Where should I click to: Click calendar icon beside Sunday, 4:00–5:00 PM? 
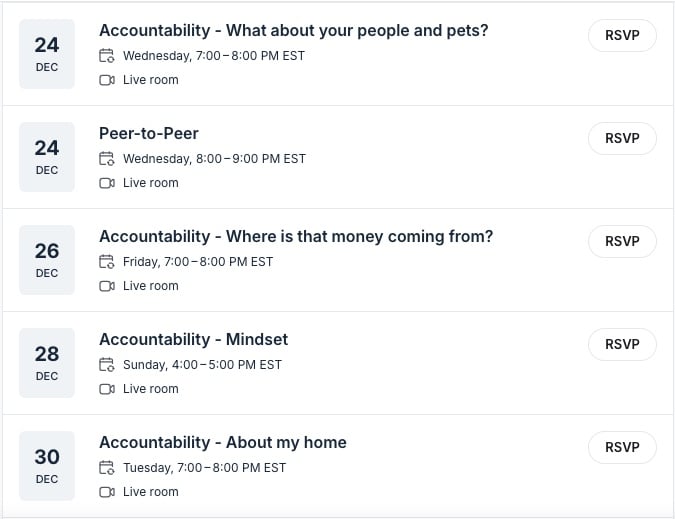pyautogui.click(x=107, y=365)
